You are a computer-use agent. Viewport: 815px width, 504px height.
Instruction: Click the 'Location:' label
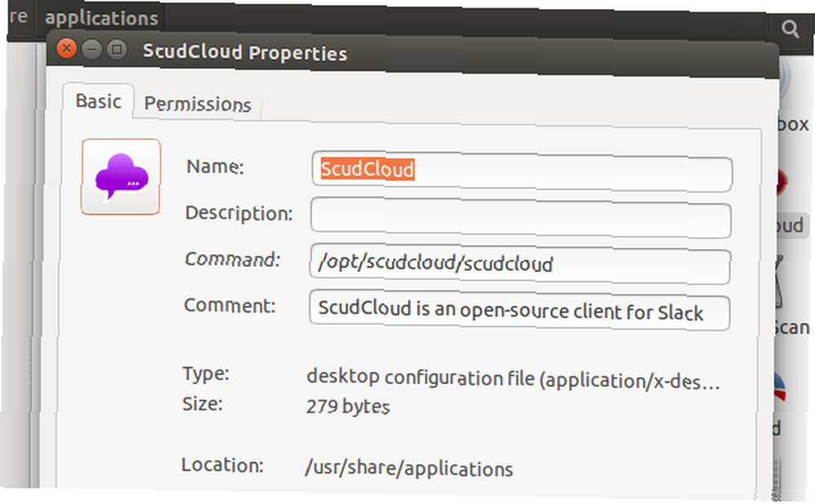coord(222,465)
